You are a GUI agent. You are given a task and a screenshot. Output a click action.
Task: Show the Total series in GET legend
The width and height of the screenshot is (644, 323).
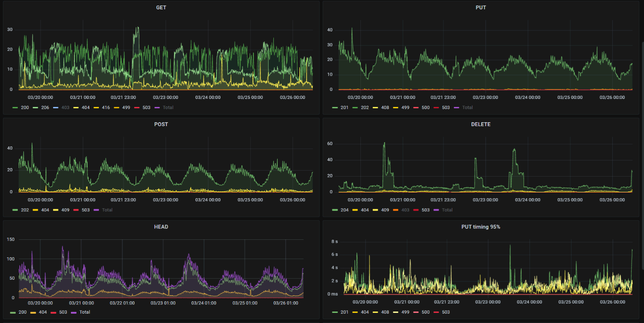168,107
